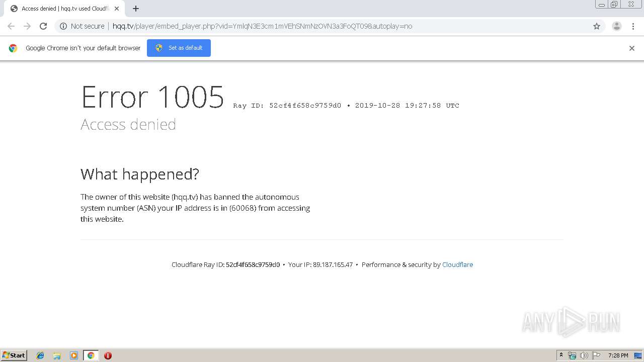Screen dimensions: 644x362
Task: Follow the Cloudflare link in the footer
Action: [457, 264]
